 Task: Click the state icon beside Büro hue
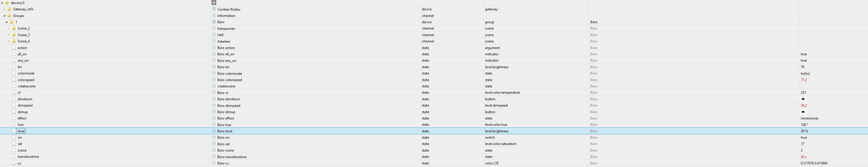214,125
